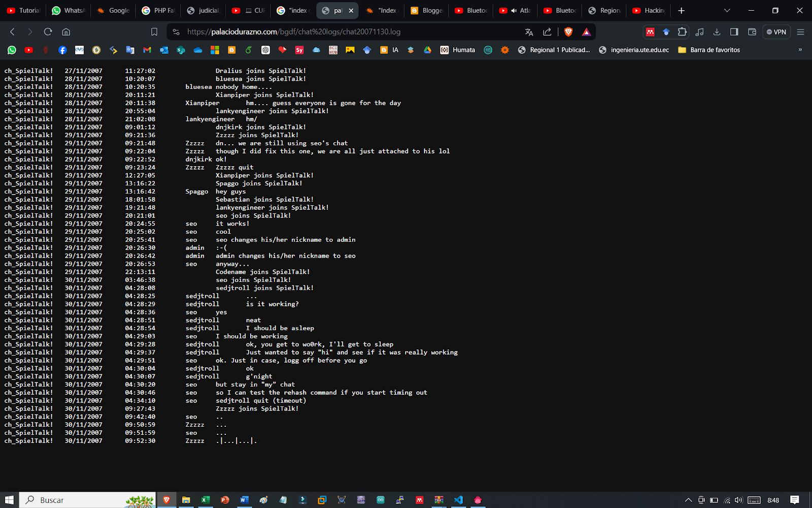Open the Outlook bookmark icon

tap(164, 50)
